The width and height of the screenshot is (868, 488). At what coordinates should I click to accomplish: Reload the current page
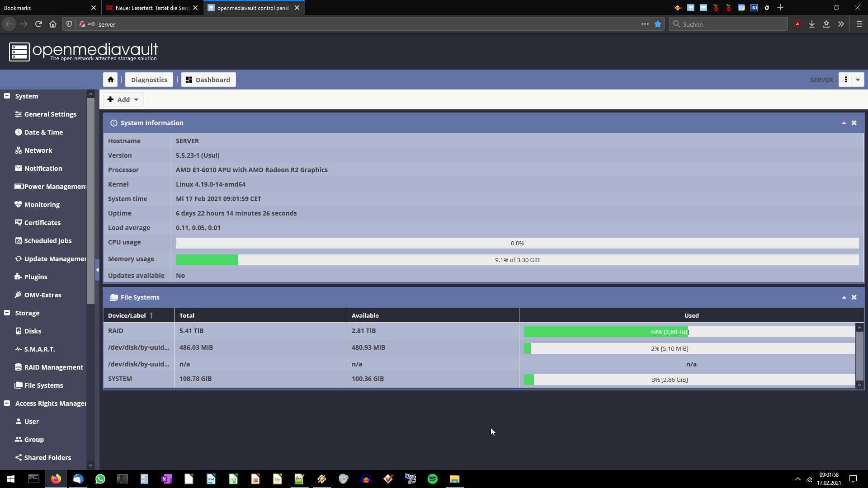coord(38,24)
